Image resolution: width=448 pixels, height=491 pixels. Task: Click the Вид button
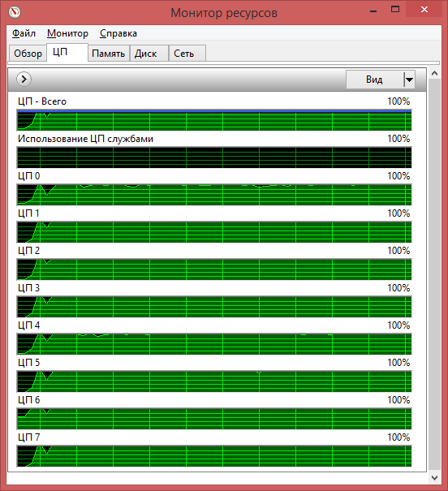(375, 80)
